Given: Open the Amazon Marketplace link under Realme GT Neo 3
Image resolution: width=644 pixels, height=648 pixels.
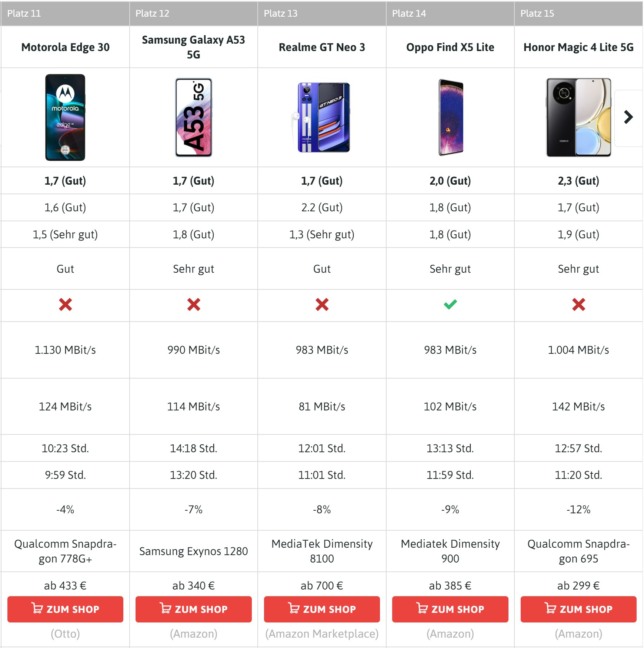Looking at the screenshot, I should point(321,634).
